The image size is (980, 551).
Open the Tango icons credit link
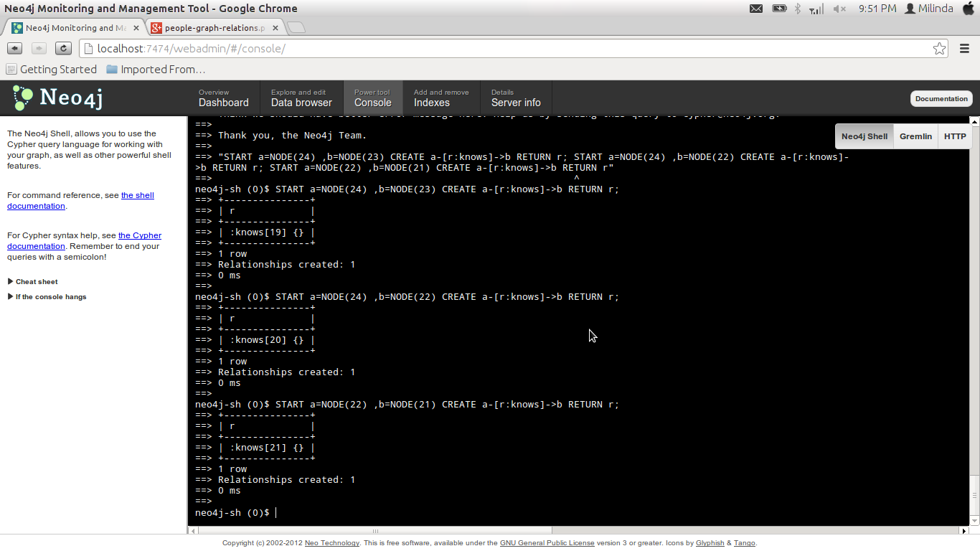(x=744, y=543)
